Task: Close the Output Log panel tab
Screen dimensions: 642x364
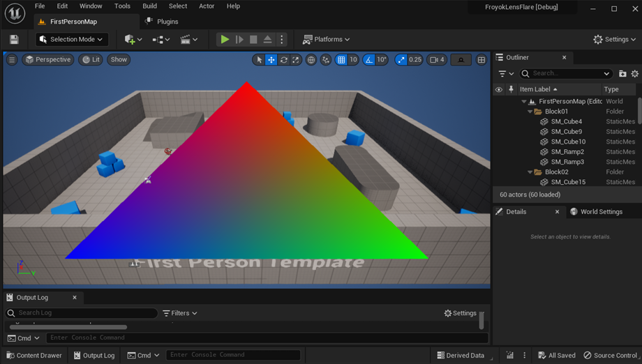Action: (75, 298)
